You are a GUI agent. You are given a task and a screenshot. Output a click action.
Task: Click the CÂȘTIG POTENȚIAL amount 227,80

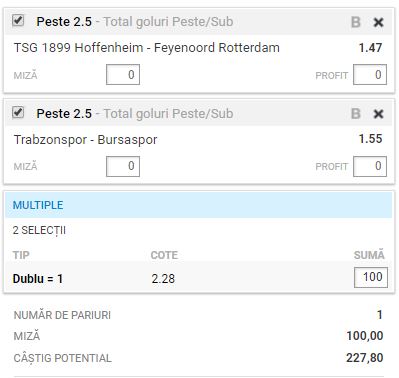(x=365, y=358)
